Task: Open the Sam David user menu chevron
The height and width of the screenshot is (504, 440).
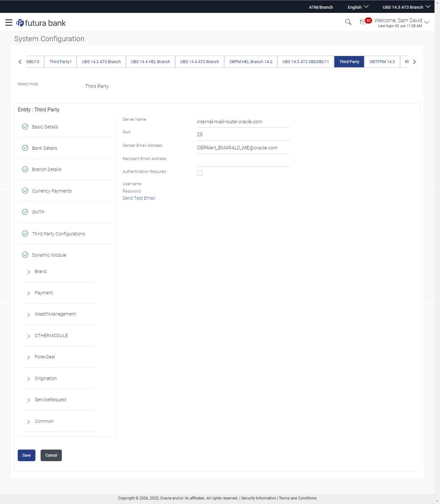Action: [427, 22]
